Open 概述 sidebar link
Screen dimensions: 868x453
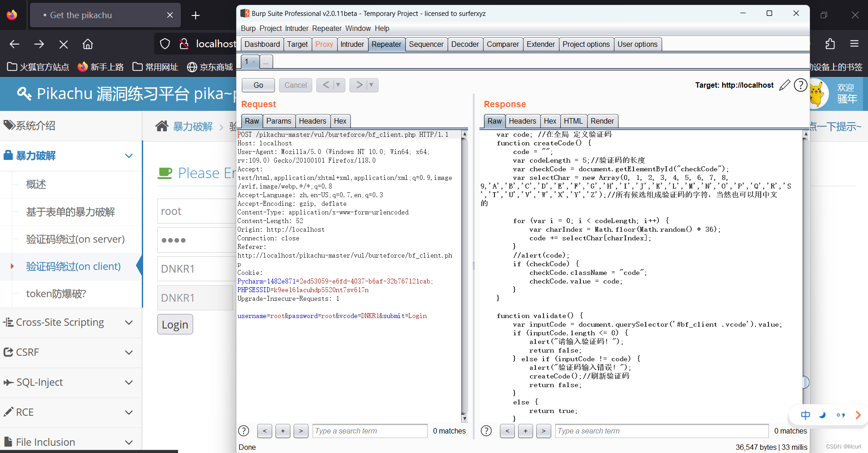tap(36, 184)
